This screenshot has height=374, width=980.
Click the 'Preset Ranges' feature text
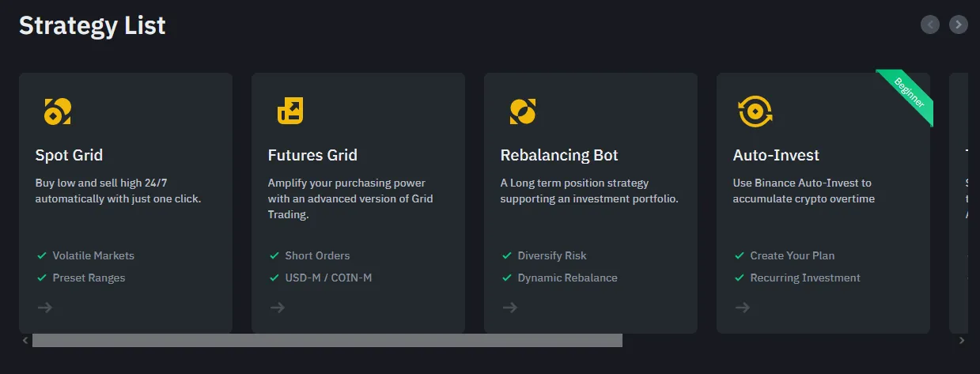click(89, 278)
